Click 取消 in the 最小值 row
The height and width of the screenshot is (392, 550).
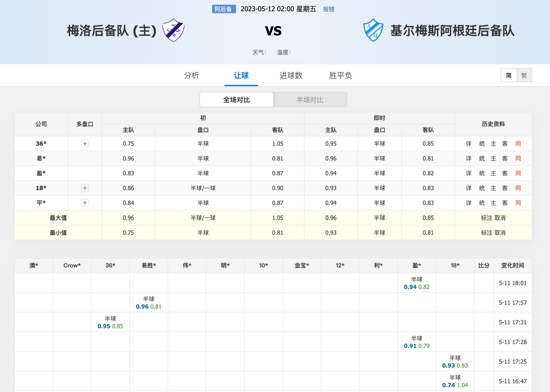500,233
